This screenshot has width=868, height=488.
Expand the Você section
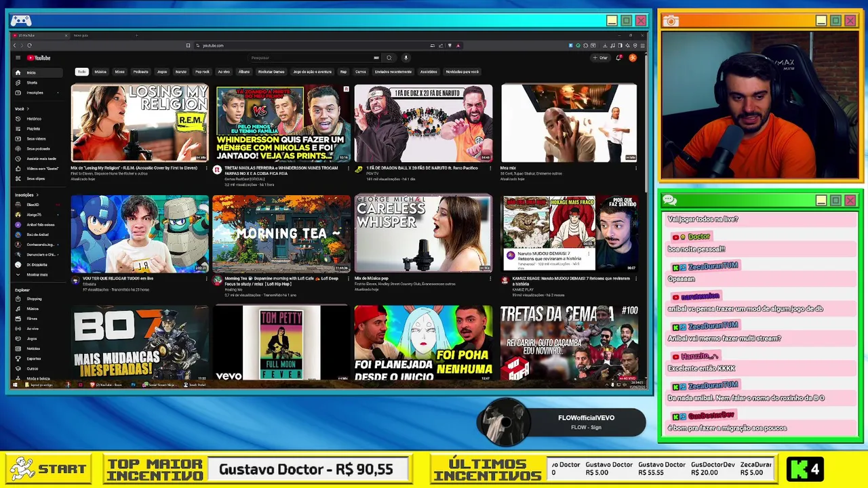21,108
